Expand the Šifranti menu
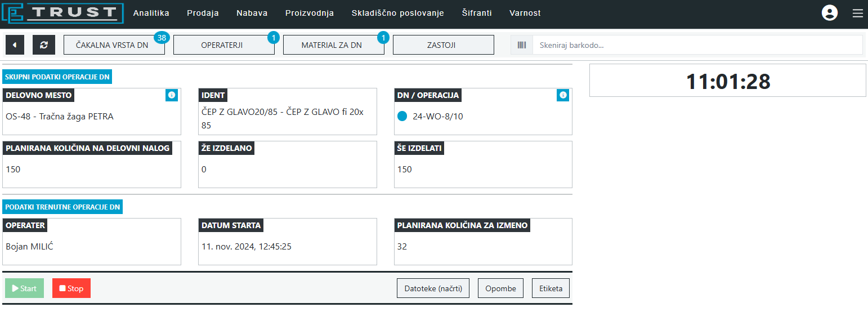Image resolution: width=868 pixels, height=325 pixels. coord(477,13)
